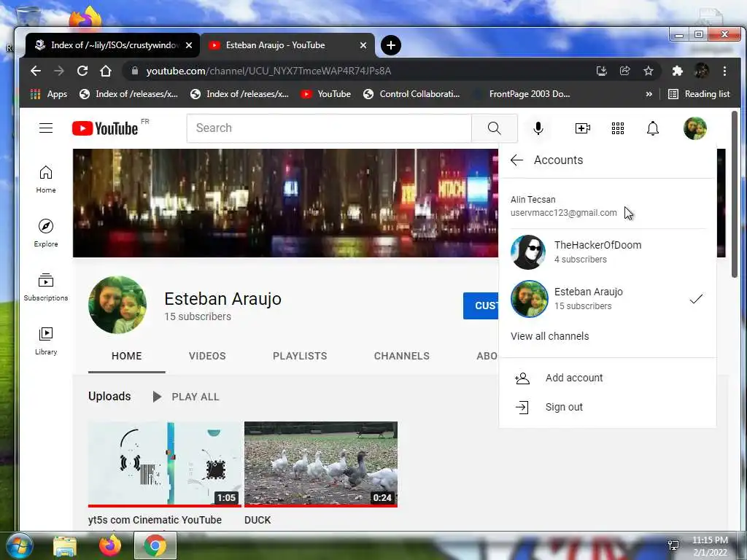Open the Control Collaborati... bookmark
Image resolution: width=747 pixels, height=560 pixels.
411,94
